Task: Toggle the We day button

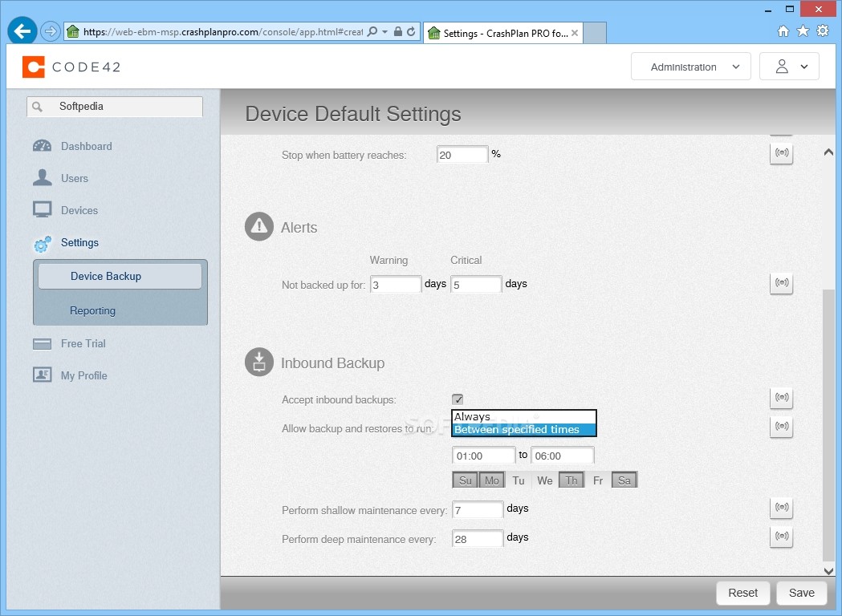Action: point(544,480)
